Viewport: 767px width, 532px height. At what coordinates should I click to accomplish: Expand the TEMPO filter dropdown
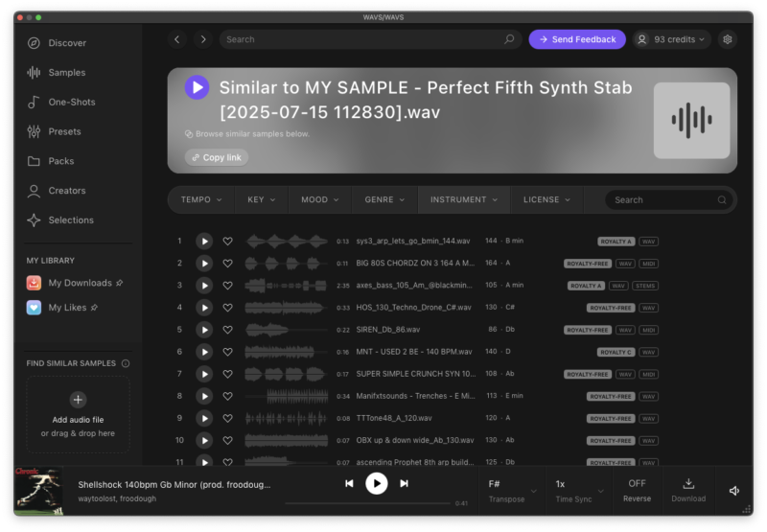click(x=201, y=199)
